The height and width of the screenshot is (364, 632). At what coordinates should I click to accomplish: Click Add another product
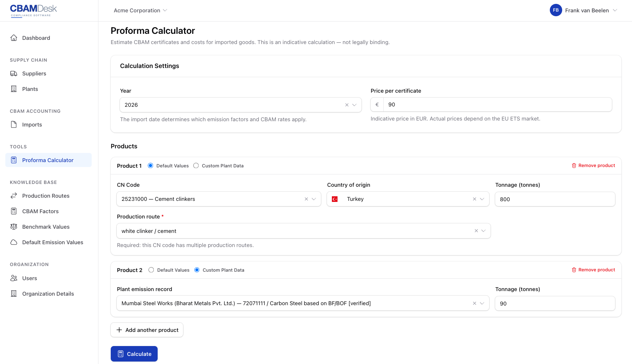[147, 330]
